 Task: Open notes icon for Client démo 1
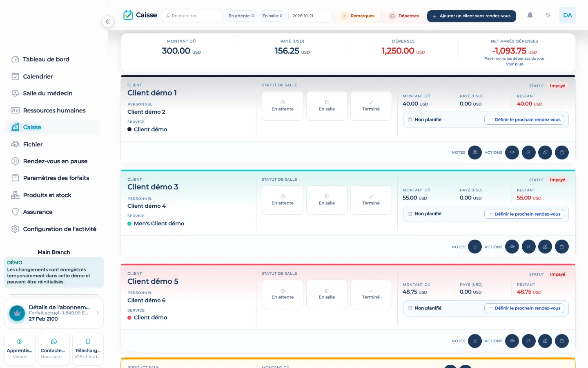pos(475,153)
